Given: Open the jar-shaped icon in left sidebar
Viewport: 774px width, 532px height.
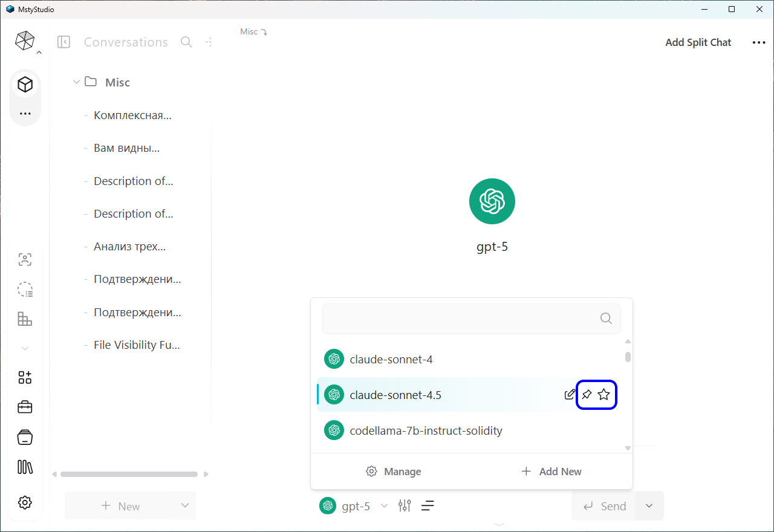Looking at the screenshot, I should (x=25, y=437).
